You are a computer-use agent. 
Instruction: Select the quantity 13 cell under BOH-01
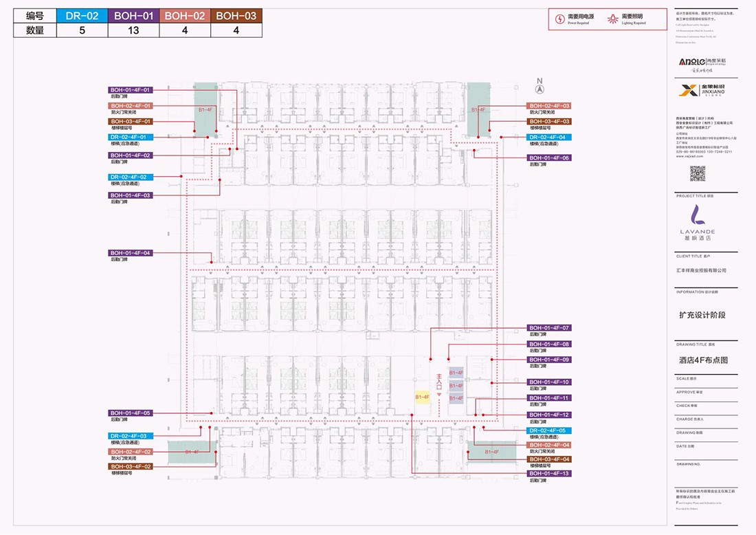pos(133,30)
